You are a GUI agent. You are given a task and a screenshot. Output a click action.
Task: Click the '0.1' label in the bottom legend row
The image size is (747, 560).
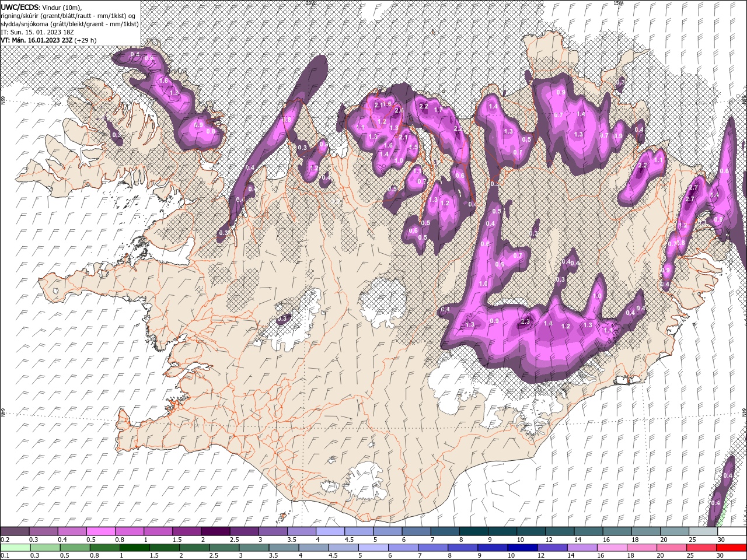(5, 555)
